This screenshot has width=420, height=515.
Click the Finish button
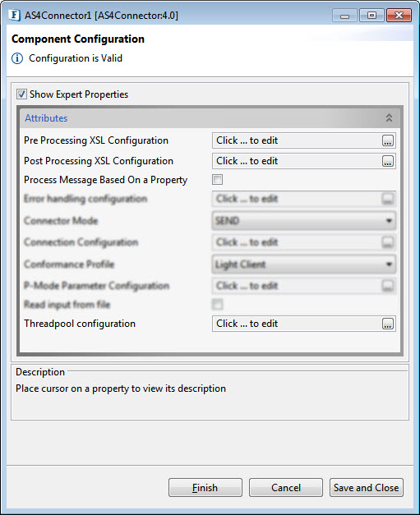[x=205, y=488]
